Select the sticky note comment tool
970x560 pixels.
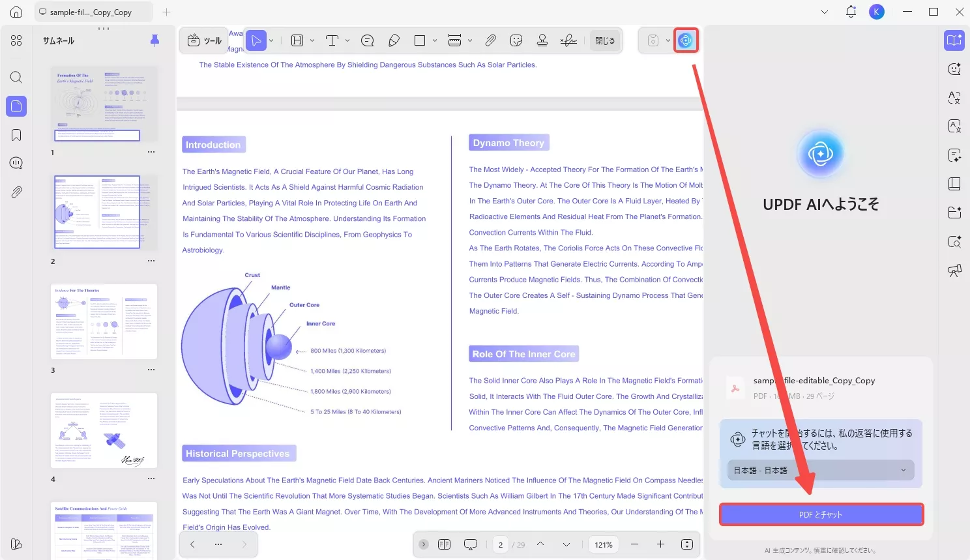tap(368, 40)
